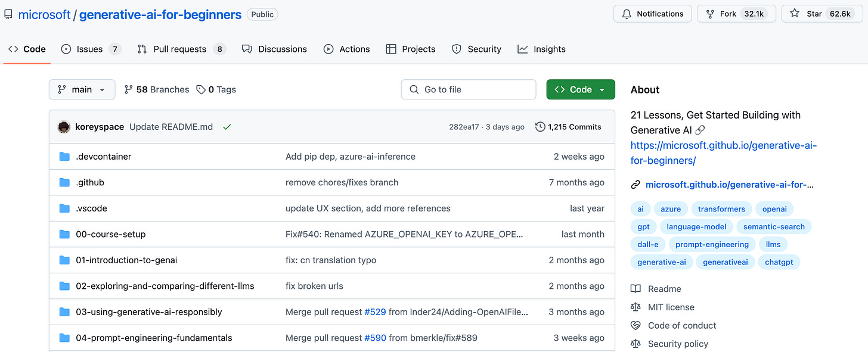
Task: Select the 'dall-e' topic tag
Action: pyautogui.click(x=647, y=244)
